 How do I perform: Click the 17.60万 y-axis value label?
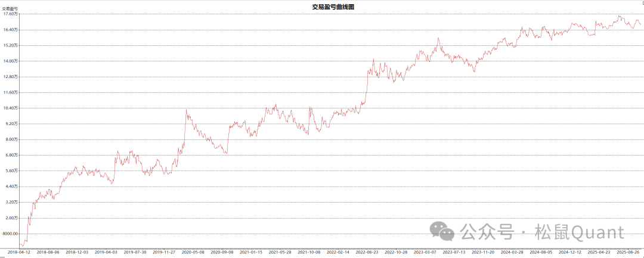(x=10, y=14)
